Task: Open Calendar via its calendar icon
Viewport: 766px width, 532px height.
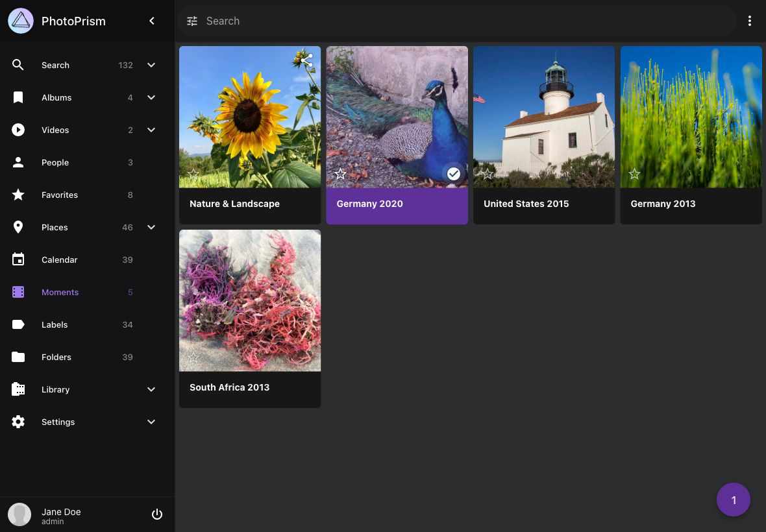Action: [x=18, y=260]
